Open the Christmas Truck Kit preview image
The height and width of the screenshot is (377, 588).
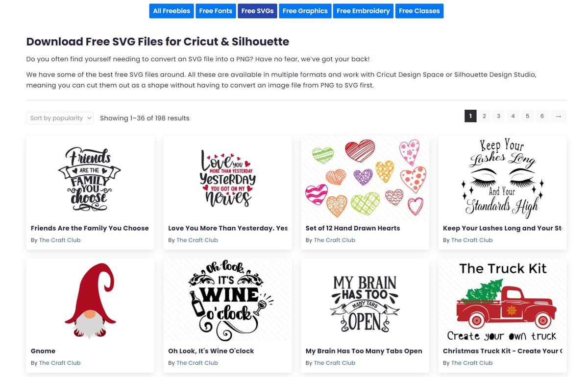pyautogui.click(x=502, y=300)
